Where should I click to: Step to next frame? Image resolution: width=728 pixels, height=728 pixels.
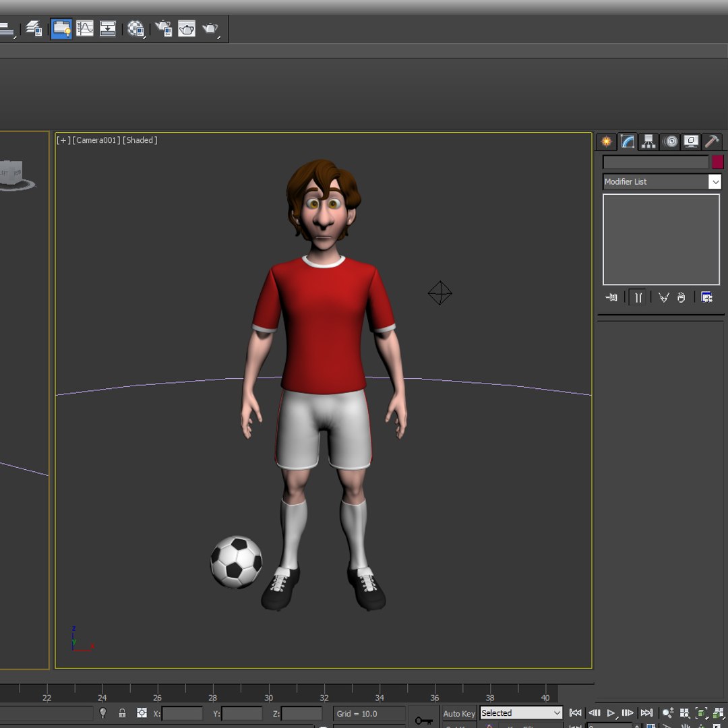(628, 712)
